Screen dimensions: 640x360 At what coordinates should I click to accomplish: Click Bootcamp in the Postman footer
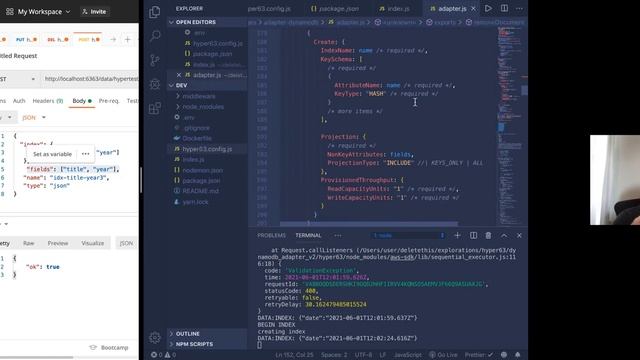click(109, 348)
